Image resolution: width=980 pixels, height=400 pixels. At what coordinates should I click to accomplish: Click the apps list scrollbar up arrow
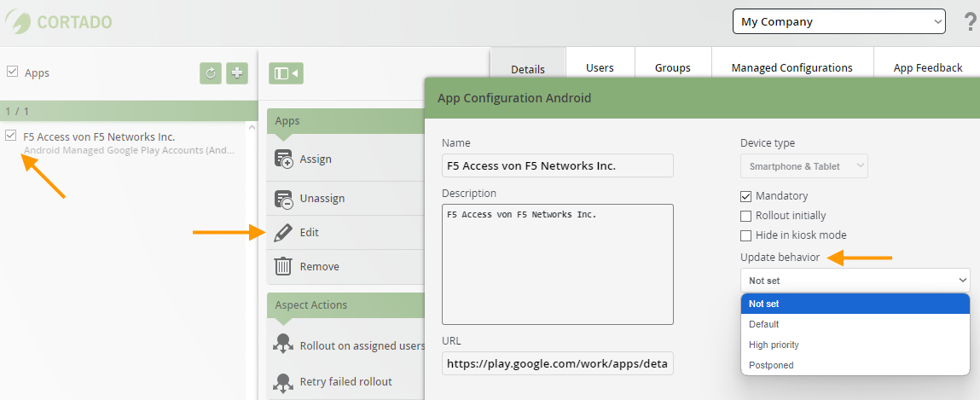point(252,127)
